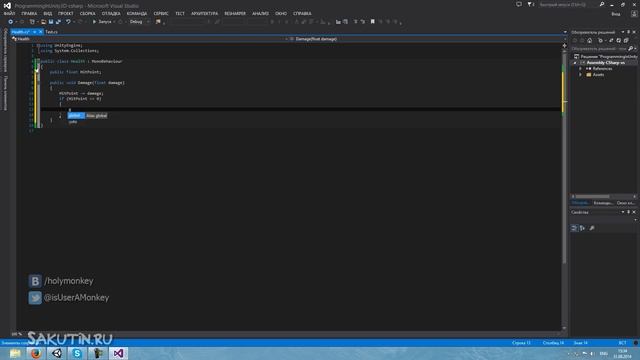640x360 pixels.
Task: Close the Свойства properties panel
Action: [x=634, y=212]
